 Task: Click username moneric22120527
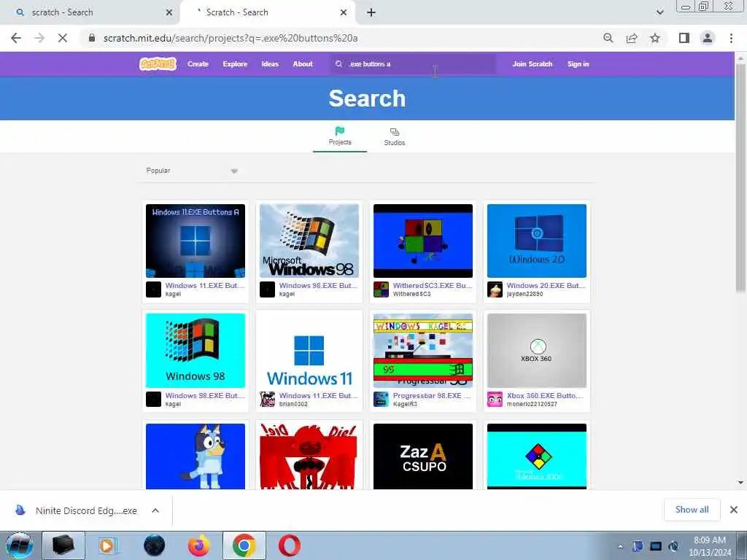coord(532,404)
